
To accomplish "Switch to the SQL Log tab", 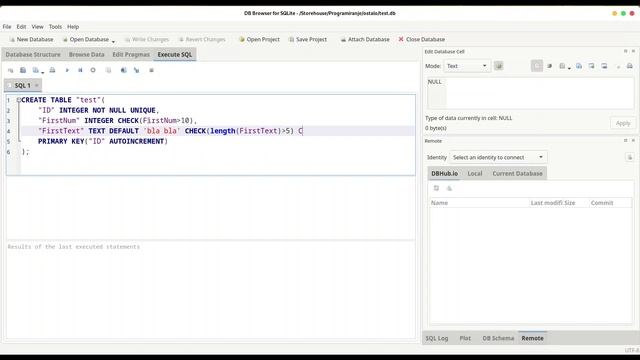I will 437,338.
